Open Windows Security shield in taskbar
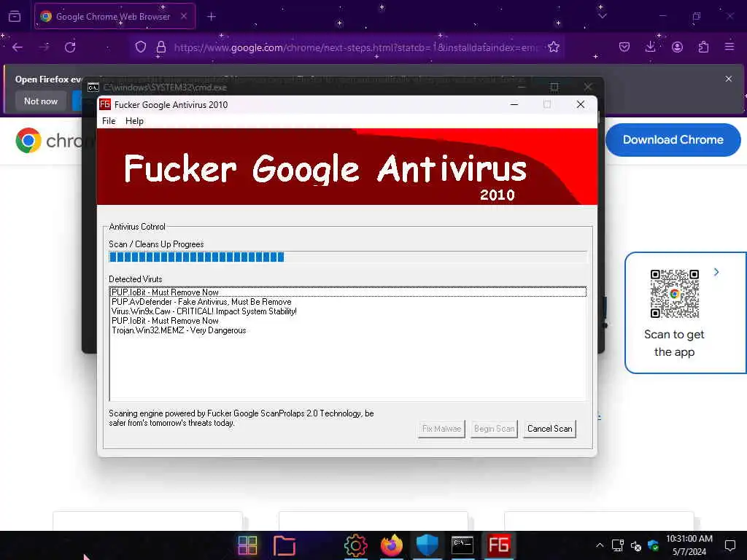 427,545
